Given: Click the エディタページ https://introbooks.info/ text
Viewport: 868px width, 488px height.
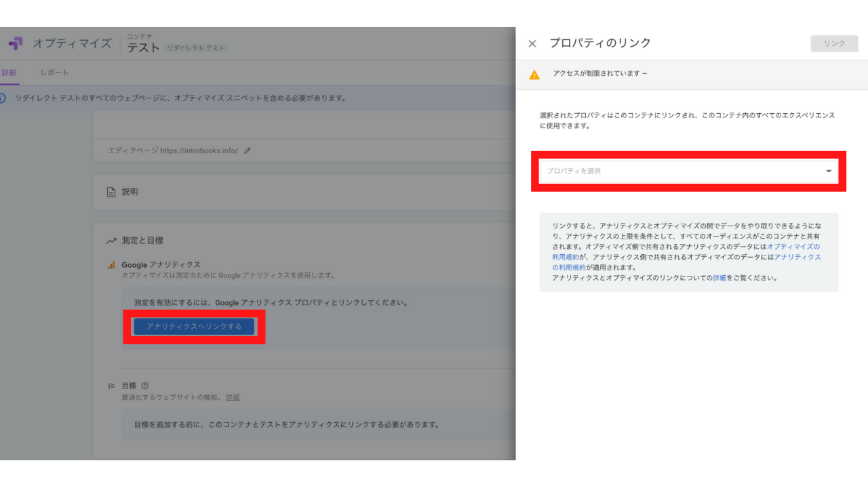Looking at the screenshot, I should (173, 150).
